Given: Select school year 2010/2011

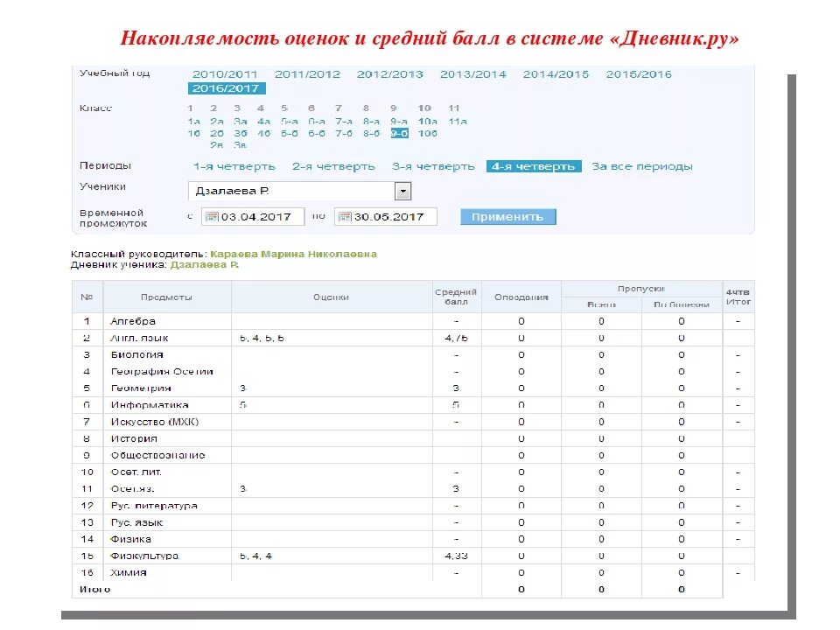Looking at the screenshot, I should pos(225,74).
